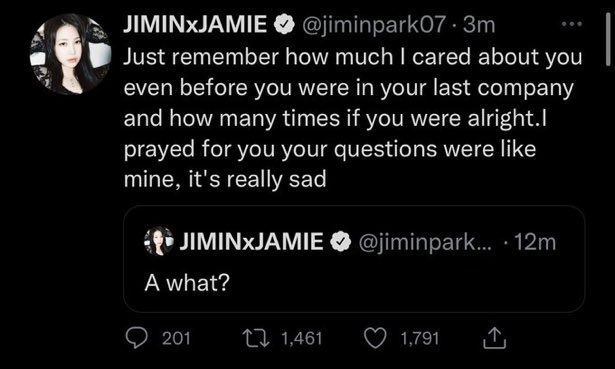Open quoted tweet saying 'A what?'
Viewport: 615px width, 369px height.
point(354,259)
